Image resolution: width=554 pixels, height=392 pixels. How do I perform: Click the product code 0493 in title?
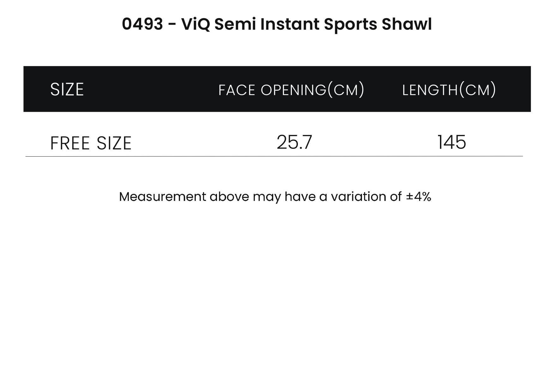point(142,24)
